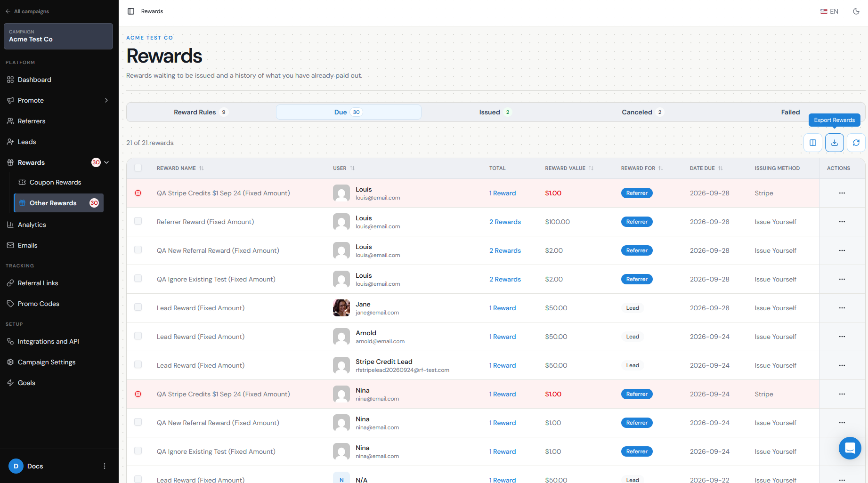Image resolution: width=868 pixels, height=483 pixels.
Task: Click the Dashboard sidebar icon
Action: 10,80
